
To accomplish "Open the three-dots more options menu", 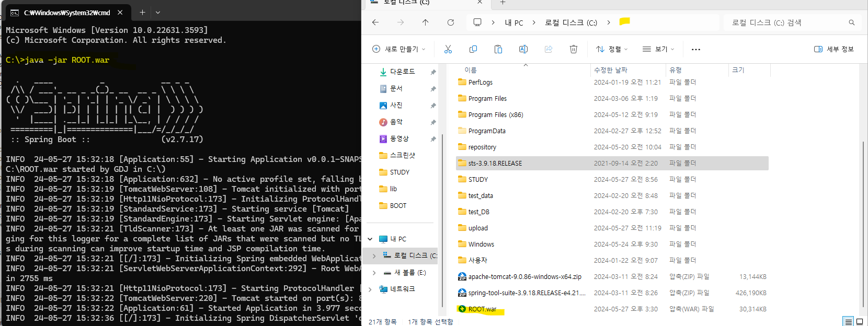I will (696, 50).
